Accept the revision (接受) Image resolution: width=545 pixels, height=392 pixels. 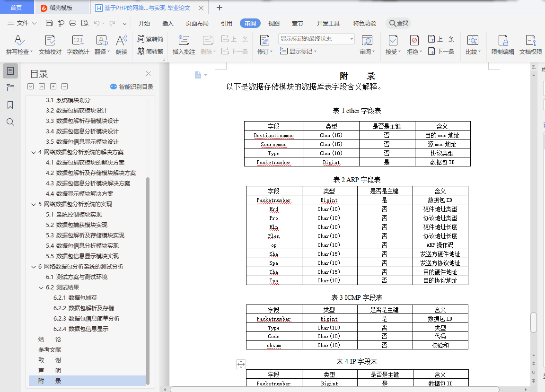click(x=393, y=44)
